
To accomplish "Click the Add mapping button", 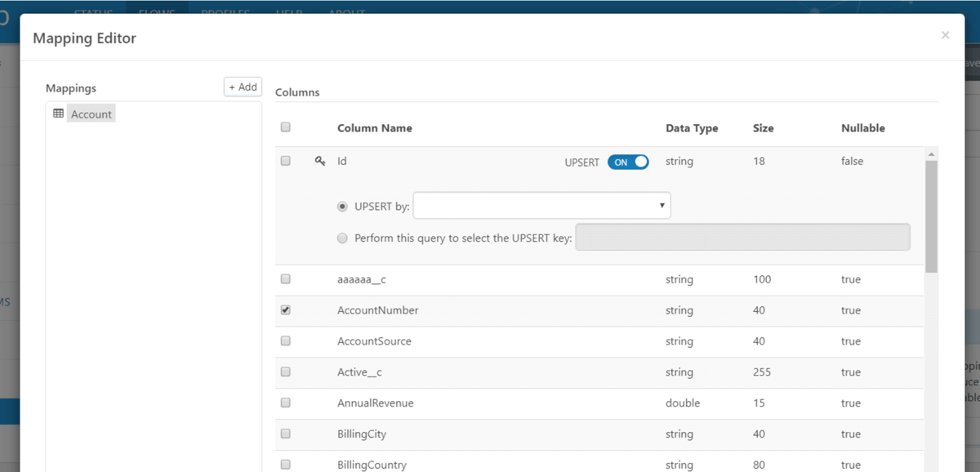I will pos(243,87).
